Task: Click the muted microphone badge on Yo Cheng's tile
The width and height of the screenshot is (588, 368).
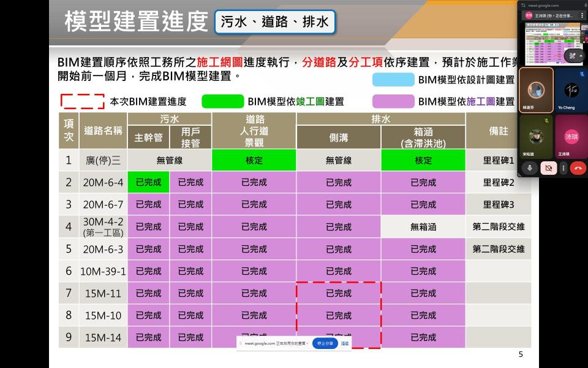Action: [x=581, y=73]
